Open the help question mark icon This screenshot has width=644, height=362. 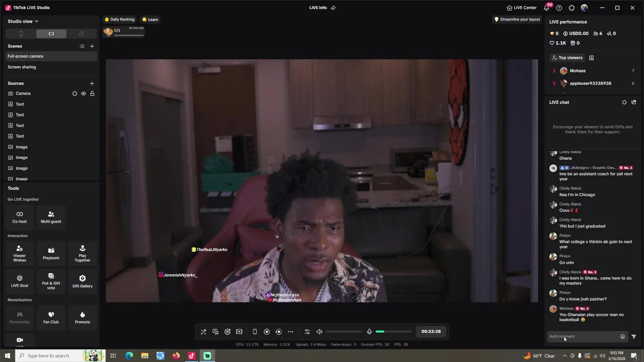pos(559,8)
